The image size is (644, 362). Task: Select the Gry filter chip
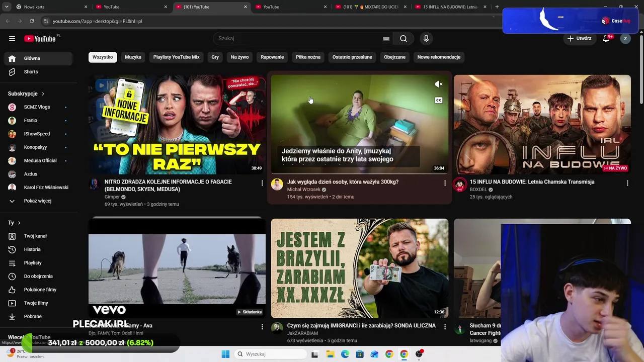click(215, 57)
